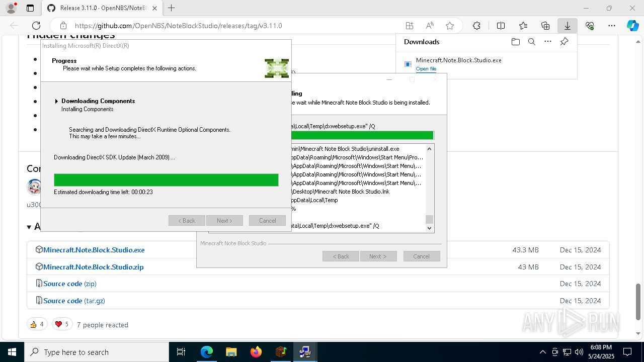644x362 pixels.
Task: Click Back in Note Block Studio installer
Action: click(x=341, y=256)
